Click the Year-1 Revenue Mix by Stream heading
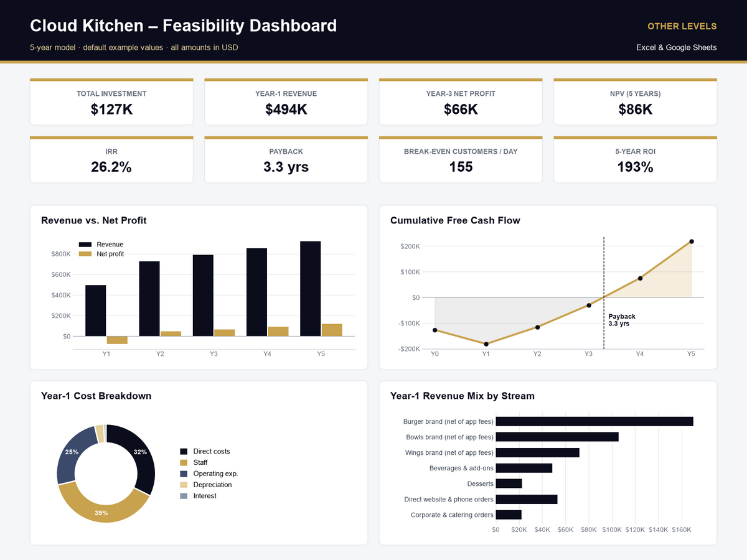 coord(463,396)
